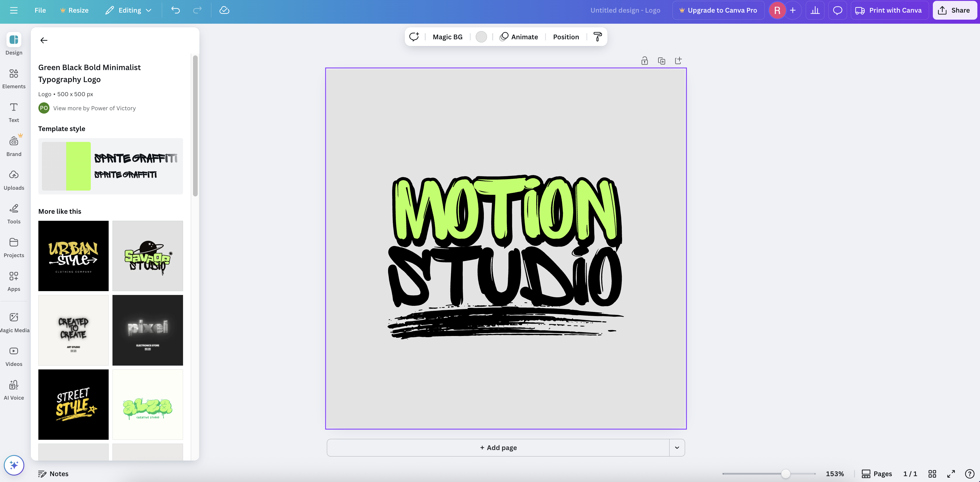The width and height of the screenshot is (980, 482).
Task: Open the Apps panel
Action: coord(14,281)
